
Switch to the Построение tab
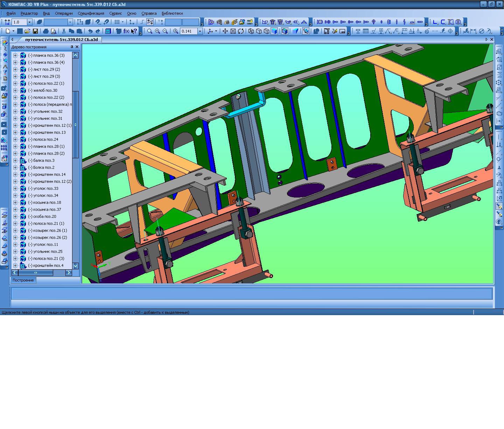tap(23, 280)
